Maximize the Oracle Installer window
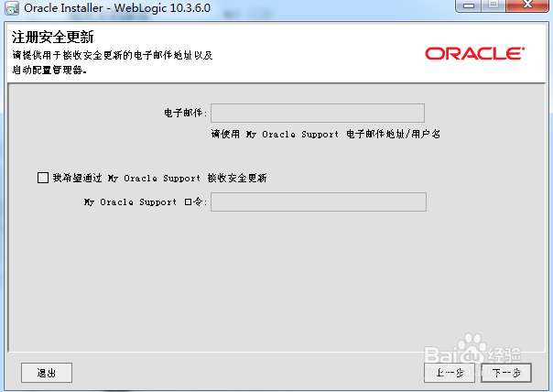The height and width of the screenshot is (392, 553). pyautogui.click(x=493, y=5)
